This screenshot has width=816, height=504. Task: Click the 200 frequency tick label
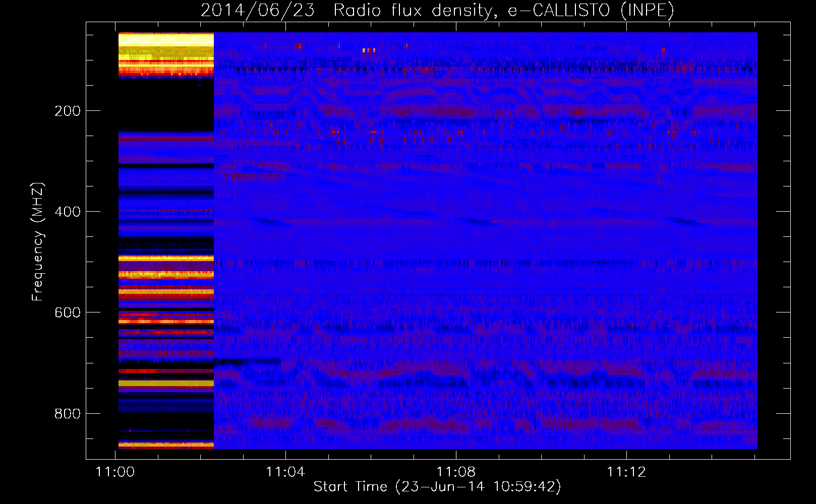[68, 111]
